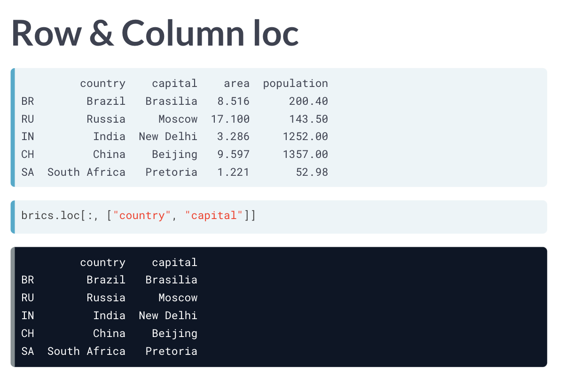Select the area value 9.597

coord(234,154)
